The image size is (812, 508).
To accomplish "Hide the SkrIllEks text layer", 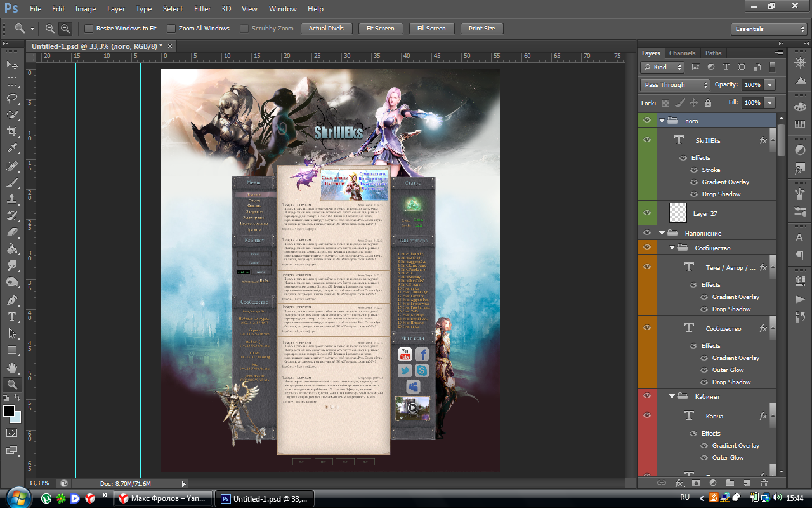I will tap(647, 140).
